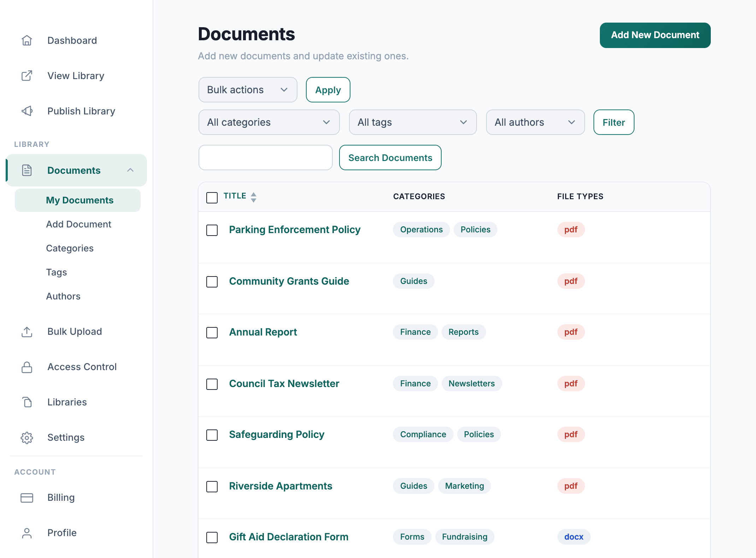Click the Profile person icon
This screenshot has height=558, width=756.
[x=27, y=533]
